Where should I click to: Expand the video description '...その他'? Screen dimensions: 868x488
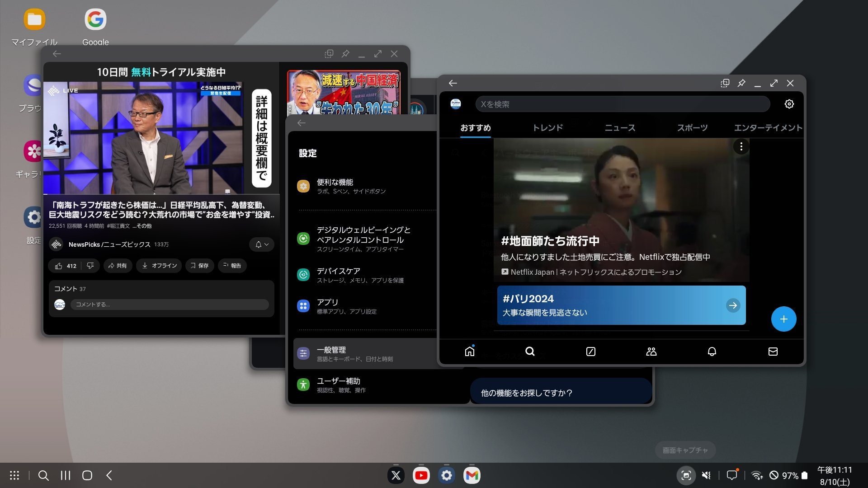coord(142,226)
